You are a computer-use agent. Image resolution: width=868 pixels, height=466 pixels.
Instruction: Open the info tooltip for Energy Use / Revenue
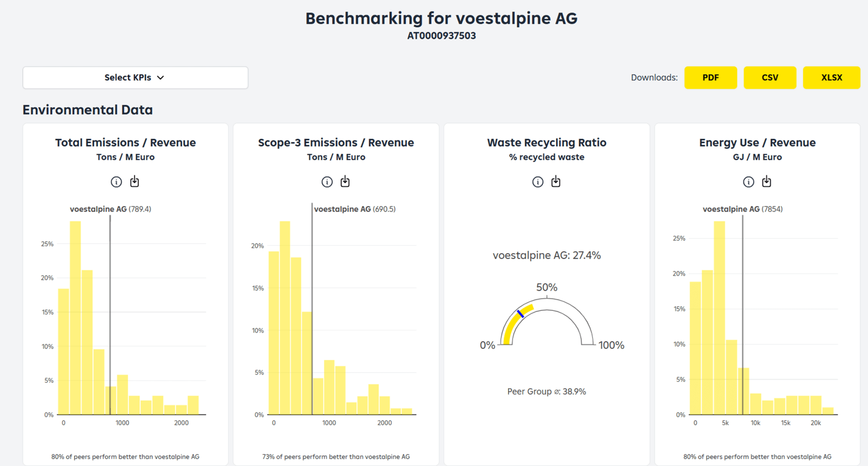tap(748, 181)
